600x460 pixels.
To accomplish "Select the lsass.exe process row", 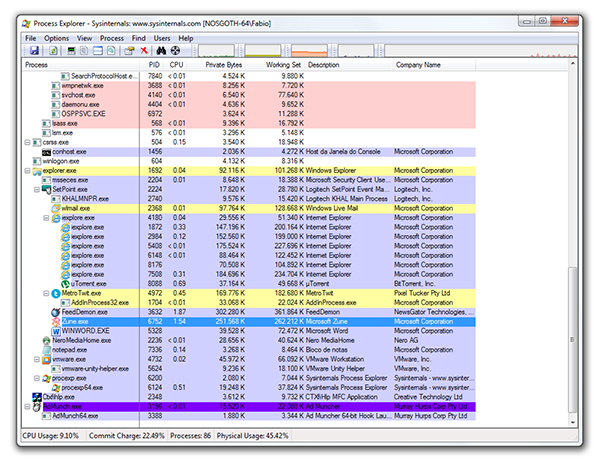I will [x=249, y=124].
